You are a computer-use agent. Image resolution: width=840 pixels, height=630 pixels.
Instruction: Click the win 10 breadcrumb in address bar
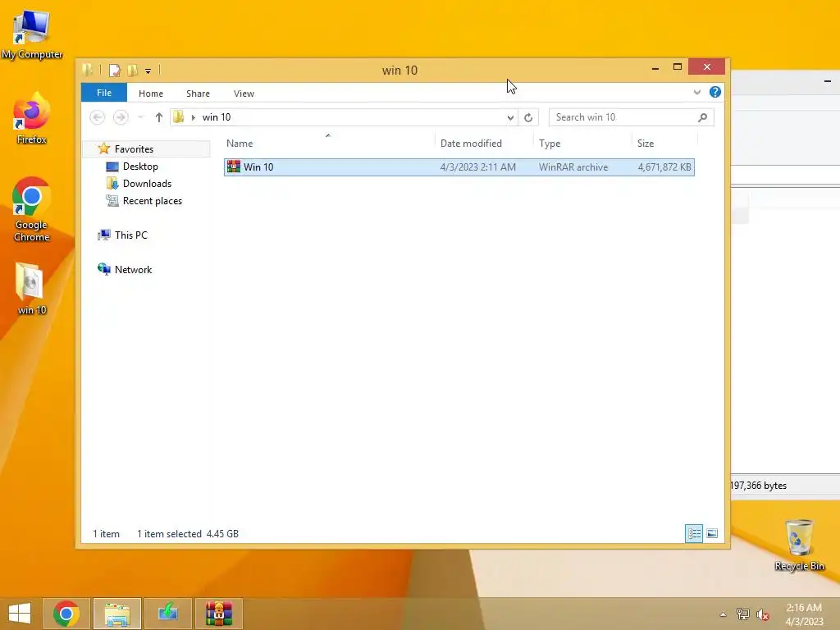pyautogui.click(x=217, y=117)
